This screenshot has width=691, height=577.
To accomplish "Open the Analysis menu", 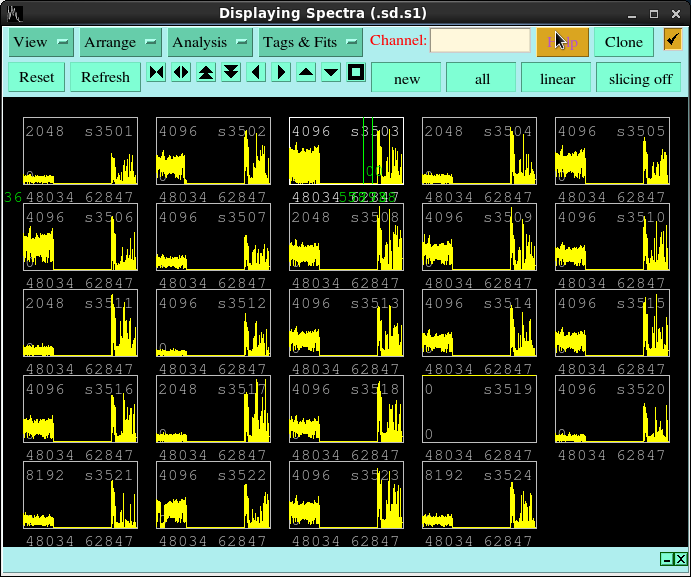I will click(210, 42).
